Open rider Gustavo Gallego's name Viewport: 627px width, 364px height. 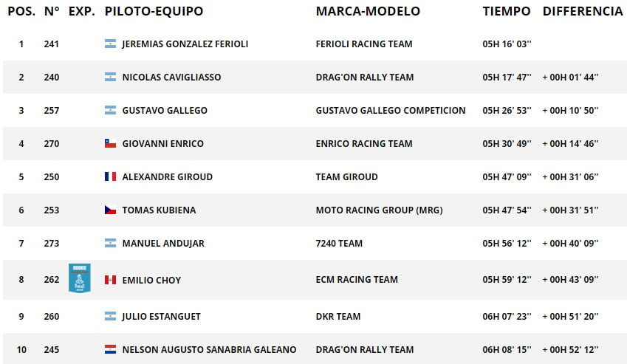(x=165, y=110)
